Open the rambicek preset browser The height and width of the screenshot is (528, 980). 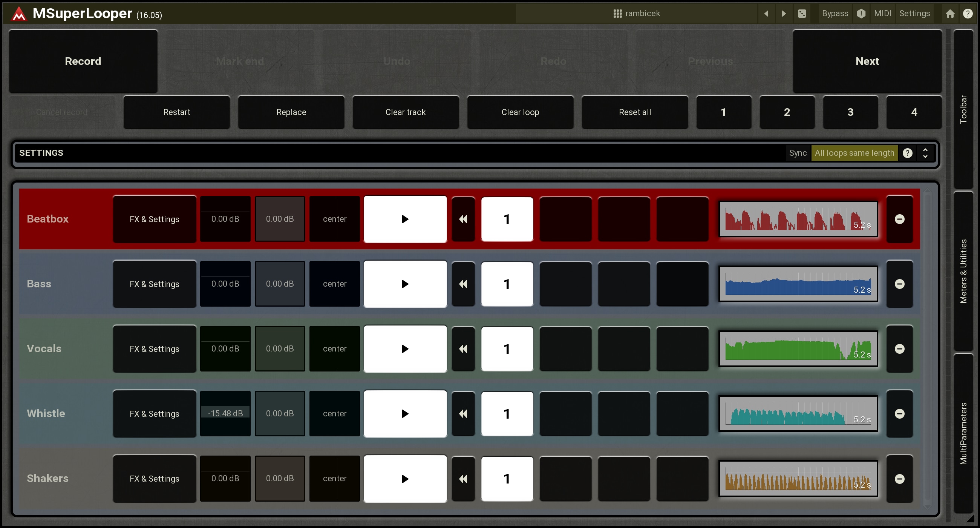[637, 14]
